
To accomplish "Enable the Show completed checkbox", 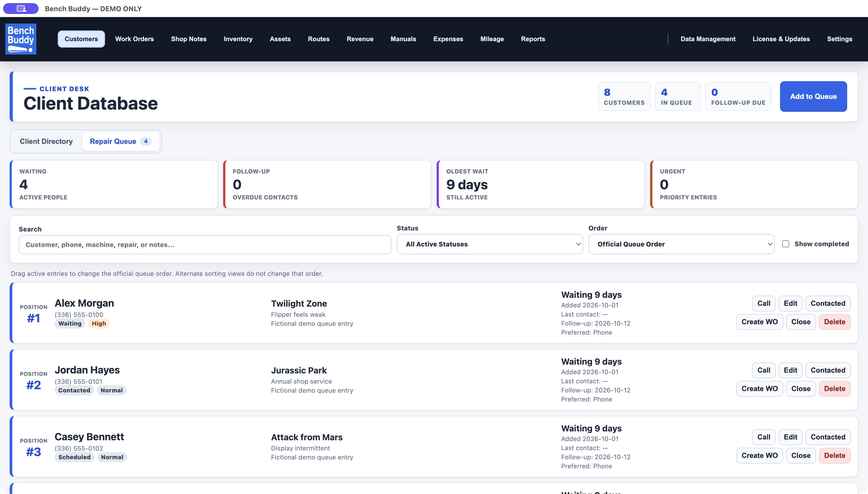I will point(786,244).
